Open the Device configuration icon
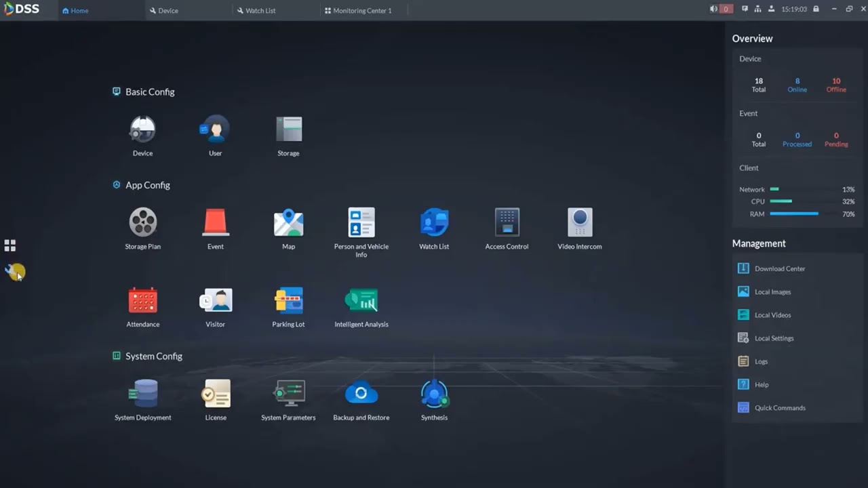 [x=142, y=129]
